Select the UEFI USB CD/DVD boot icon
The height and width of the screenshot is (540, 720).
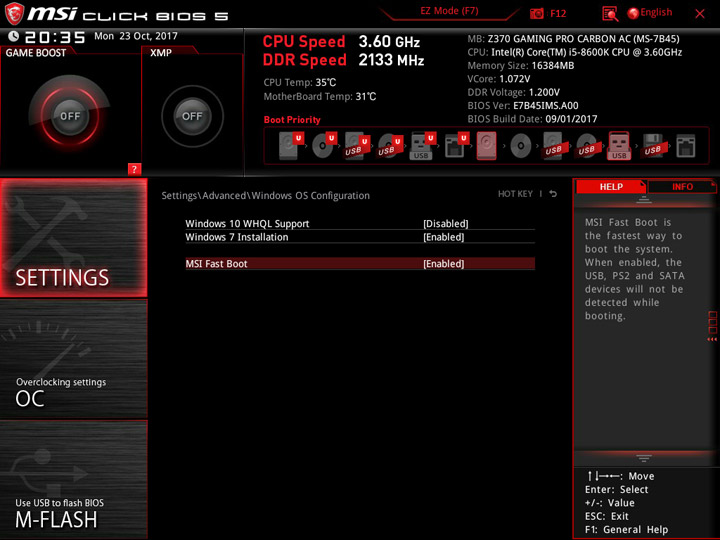tap(390, 146)
